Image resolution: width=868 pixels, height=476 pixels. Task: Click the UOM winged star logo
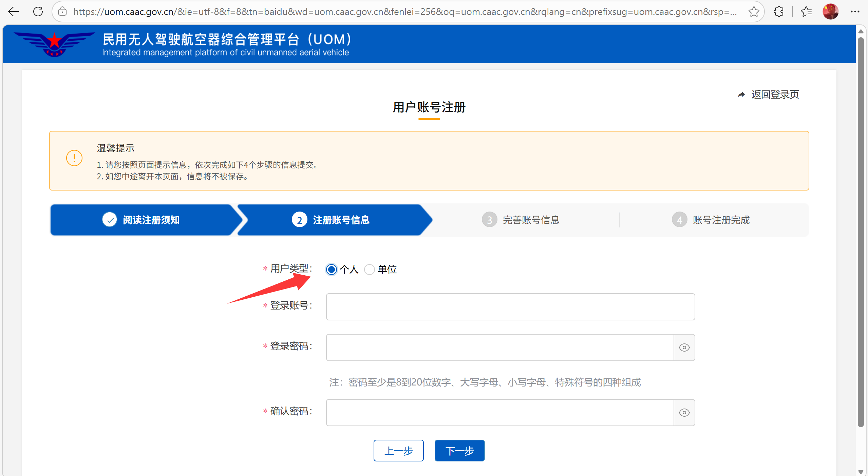54,44
